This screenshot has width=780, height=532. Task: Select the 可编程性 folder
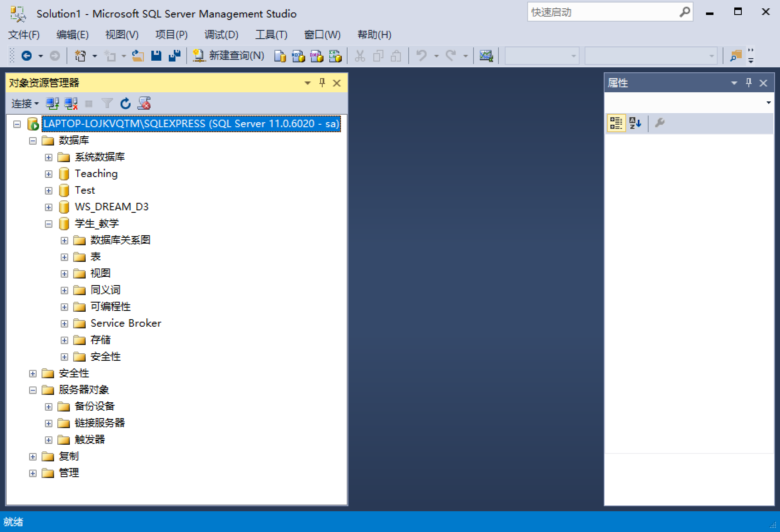(x=110, y=307)
